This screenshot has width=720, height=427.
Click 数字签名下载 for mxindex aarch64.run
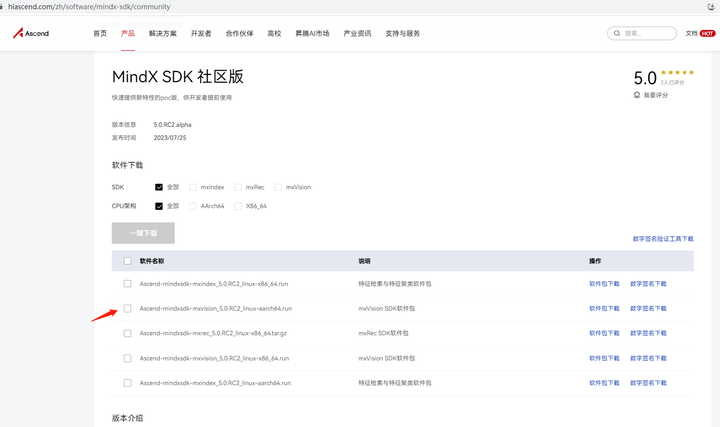pos(648,383)
